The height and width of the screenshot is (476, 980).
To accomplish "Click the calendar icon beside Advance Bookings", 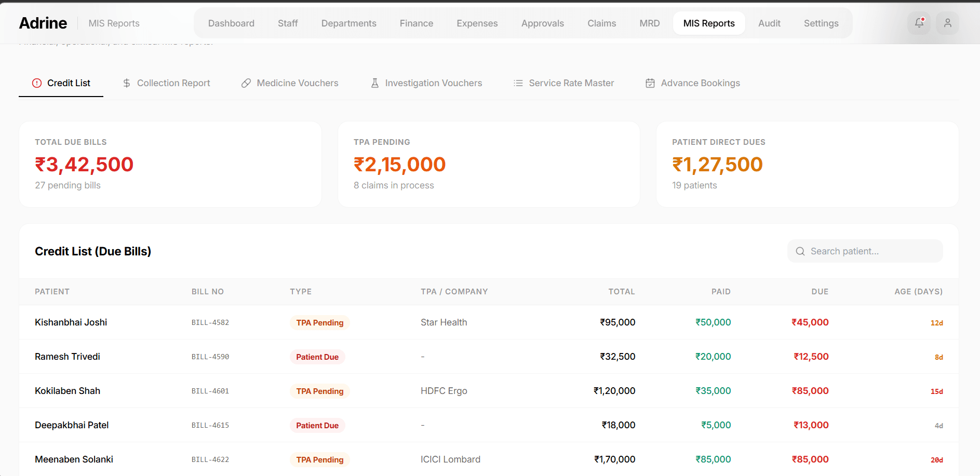I will tap(650, 83).
